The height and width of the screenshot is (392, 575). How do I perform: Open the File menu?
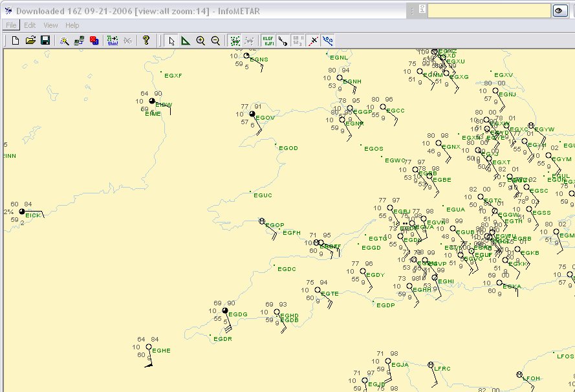[x=11, y=25]
